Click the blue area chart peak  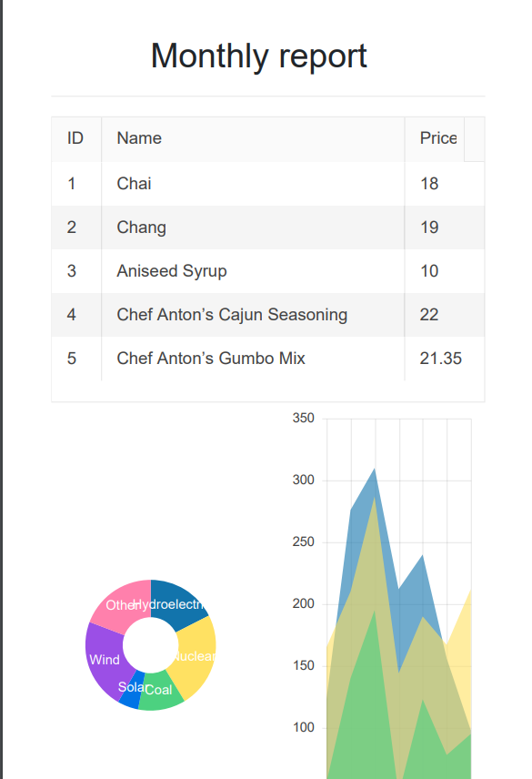(374, 470)
